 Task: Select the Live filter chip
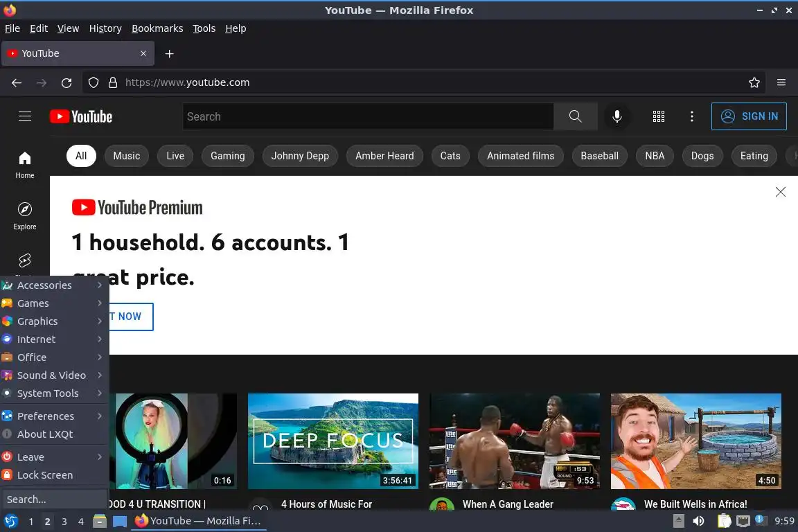coord(175,156)
